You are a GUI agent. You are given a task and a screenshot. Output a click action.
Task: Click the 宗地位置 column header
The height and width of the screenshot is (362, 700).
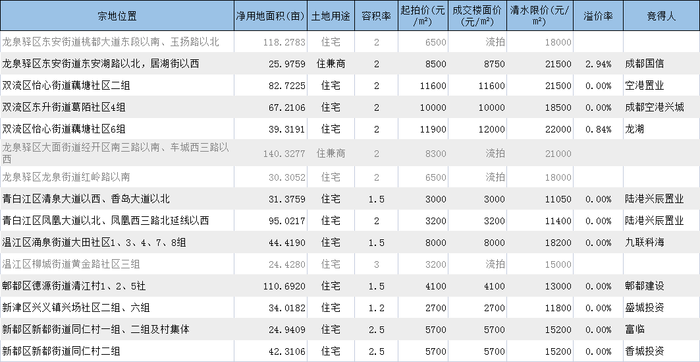(117, 16)
